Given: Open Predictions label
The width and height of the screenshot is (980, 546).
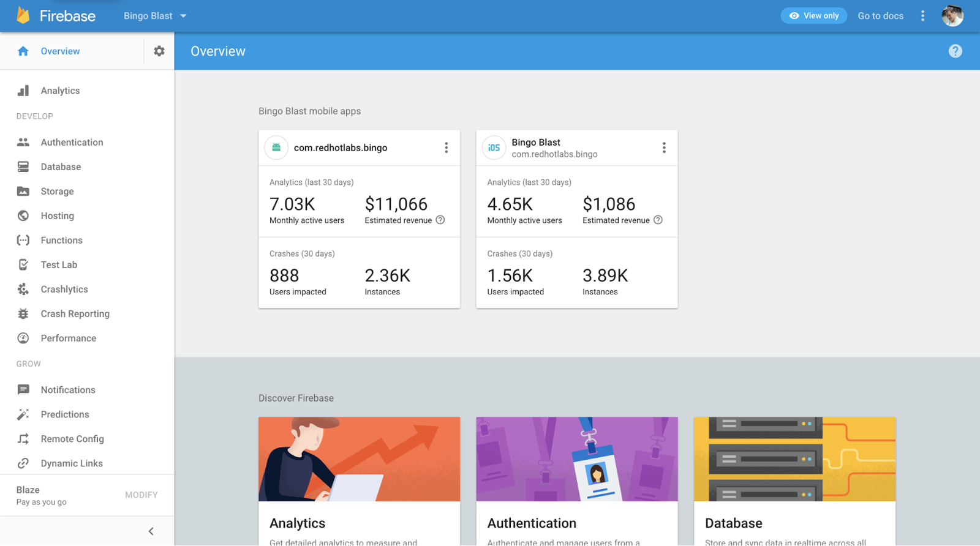Looking at the screenshot, I should (65, 414).
